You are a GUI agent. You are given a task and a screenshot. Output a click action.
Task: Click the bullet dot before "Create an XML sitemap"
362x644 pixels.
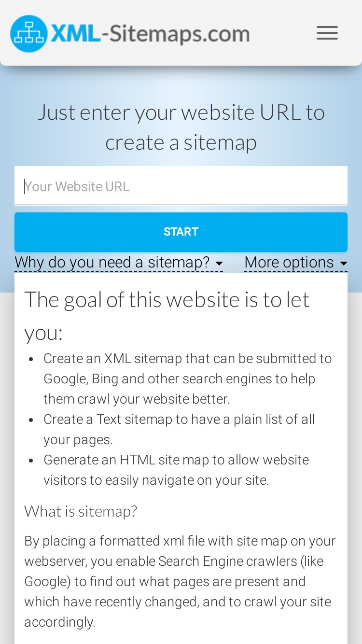click(x=31, y=360)
